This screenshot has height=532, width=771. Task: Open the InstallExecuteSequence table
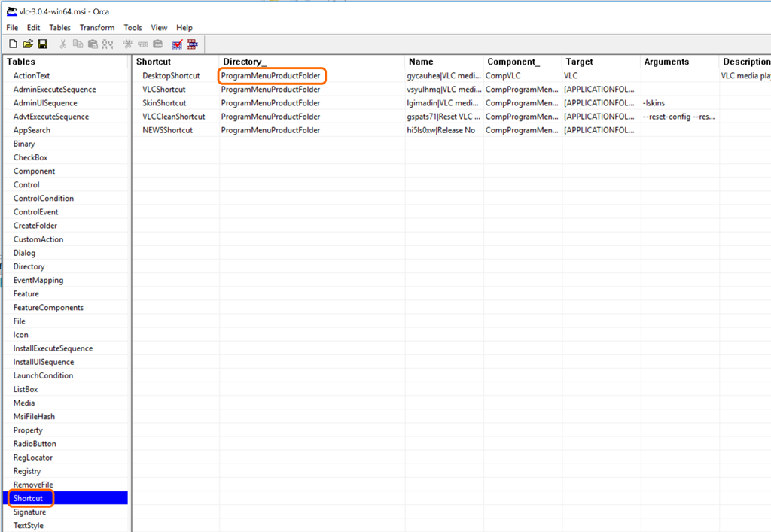point(53,348)
